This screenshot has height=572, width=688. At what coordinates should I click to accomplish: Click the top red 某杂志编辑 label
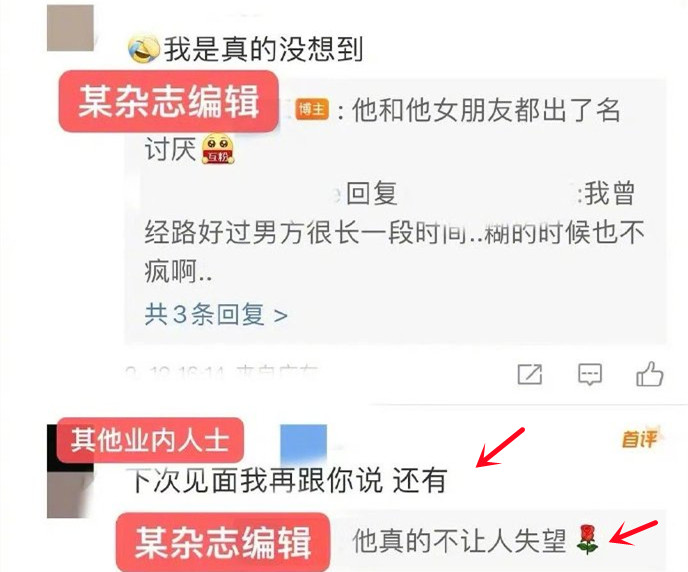click(168, 101)
